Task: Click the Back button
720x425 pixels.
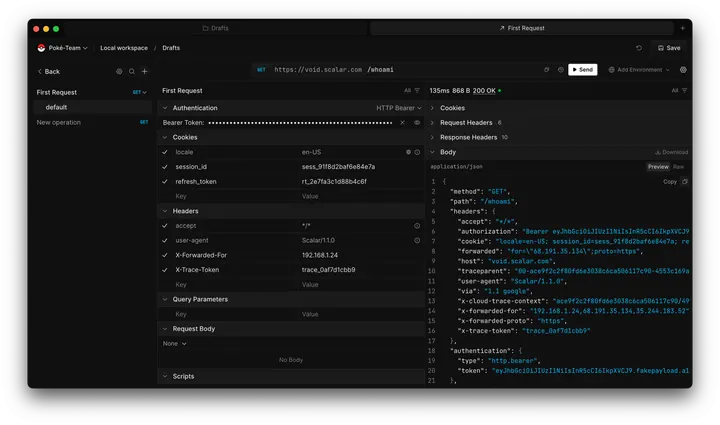Action: pyautogui.click(x=49, y=71)
